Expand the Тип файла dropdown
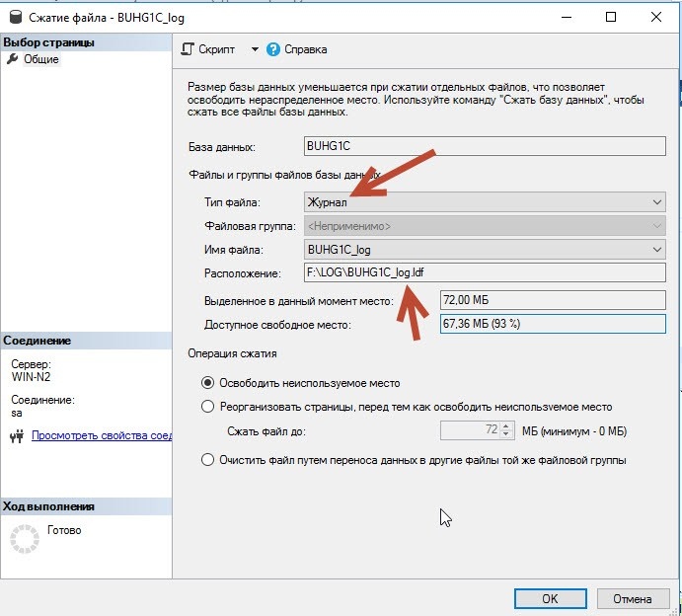The image size is (682, 616). coord(656,202)
